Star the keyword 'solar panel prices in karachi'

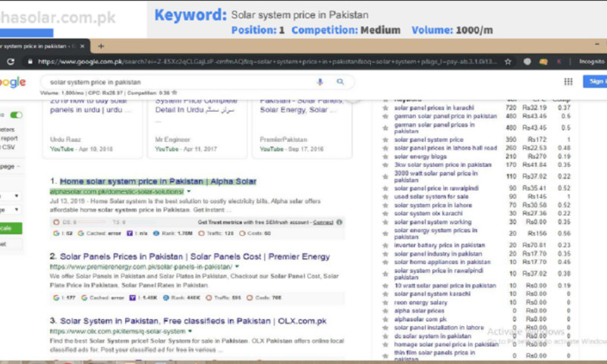click(385, 108)
